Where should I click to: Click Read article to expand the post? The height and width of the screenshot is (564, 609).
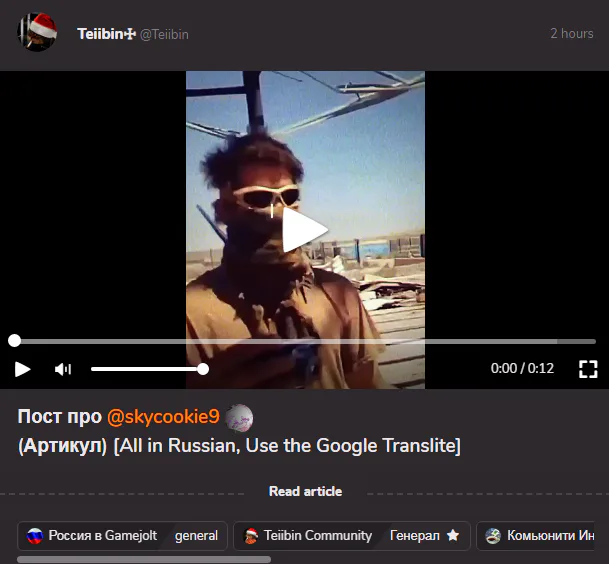[305, 491]
